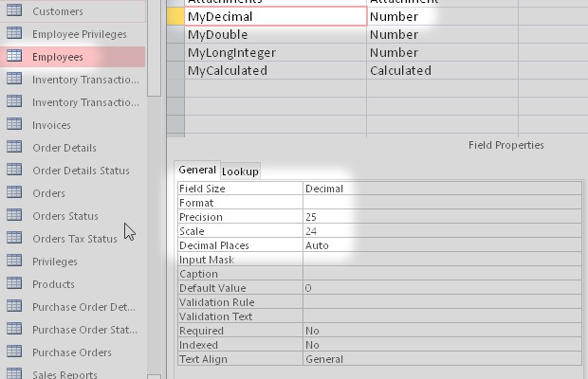Edit the Scale value 24
588x379 pixels.
441,231
